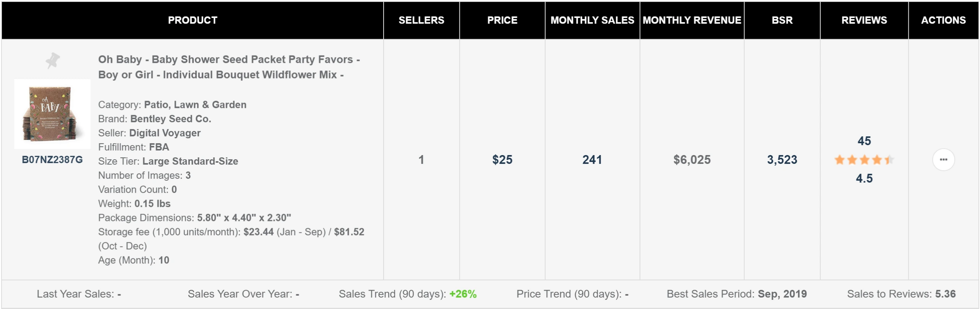The height and width of the screenshot is (309, 980).
Task: Click the 3,523 BSR value
Action: click(782, 160)
